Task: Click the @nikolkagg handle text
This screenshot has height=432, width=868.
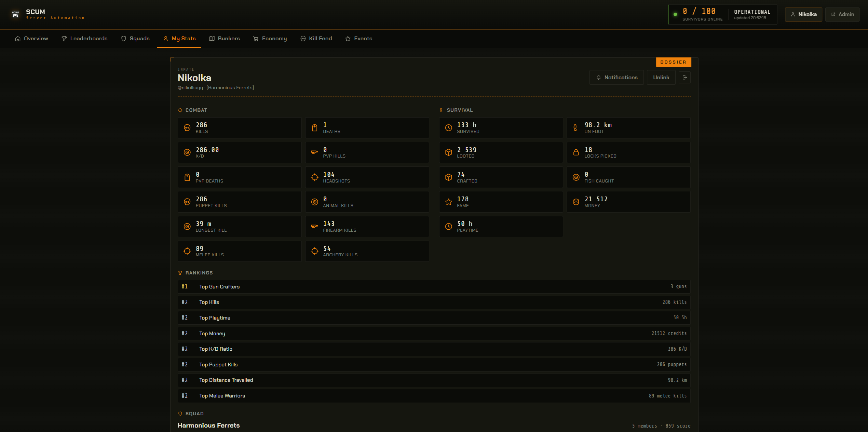Action: tap(190, 88)
